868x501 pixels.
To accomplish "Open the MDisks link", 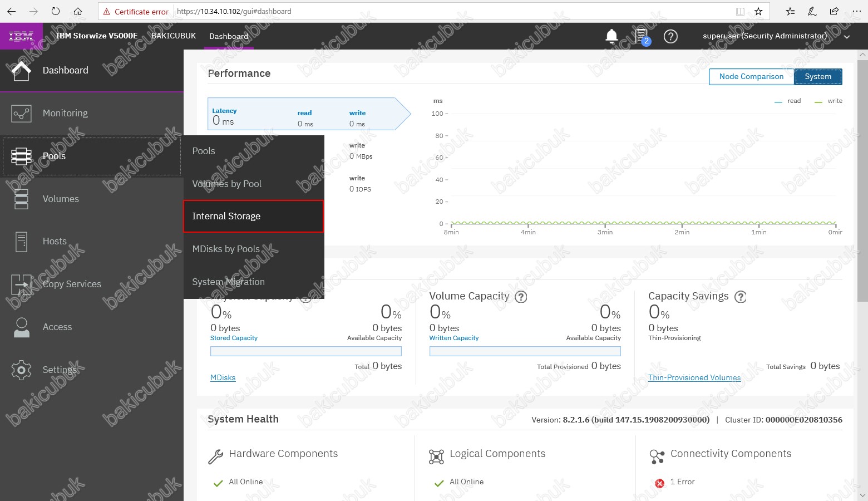I will click(223, 377).
